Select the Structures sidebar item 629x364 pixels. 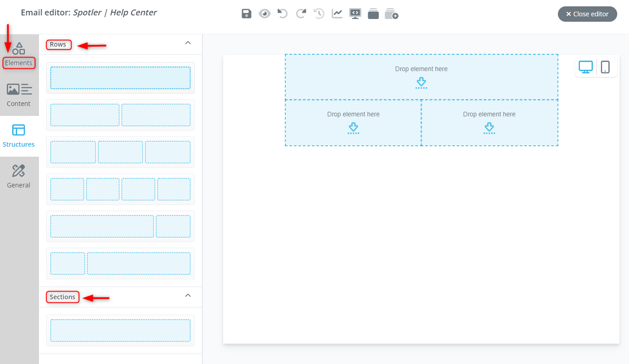(19, 136)
